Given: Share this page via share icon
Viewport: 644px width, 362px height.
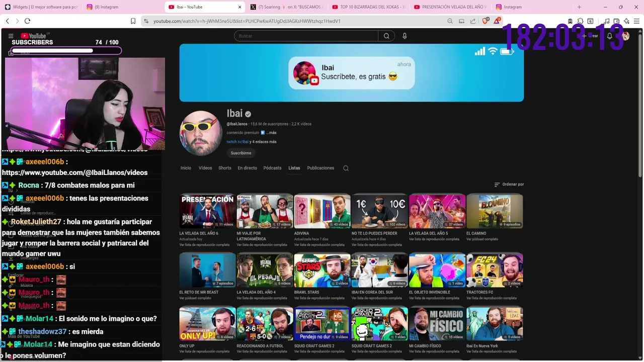Looking at the screenshot, I should click(473, 21).
